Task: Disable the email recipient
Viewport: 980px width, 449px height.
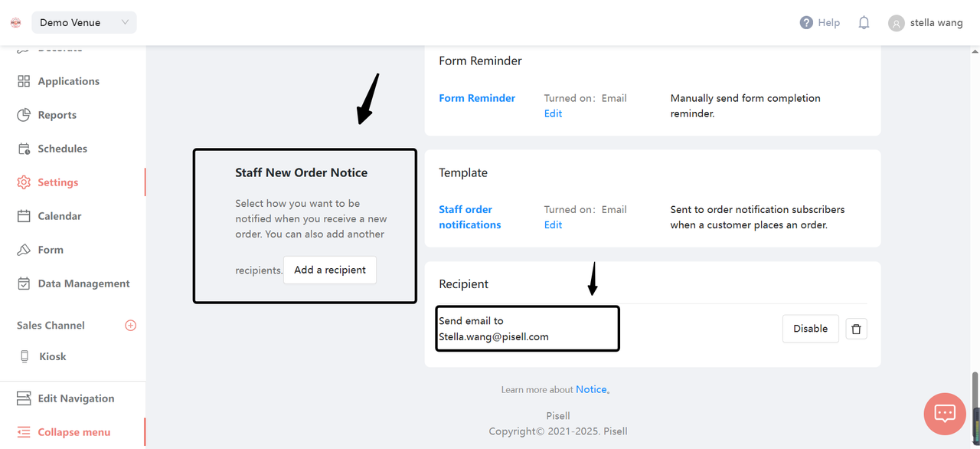Action: (x=810, y=329)
